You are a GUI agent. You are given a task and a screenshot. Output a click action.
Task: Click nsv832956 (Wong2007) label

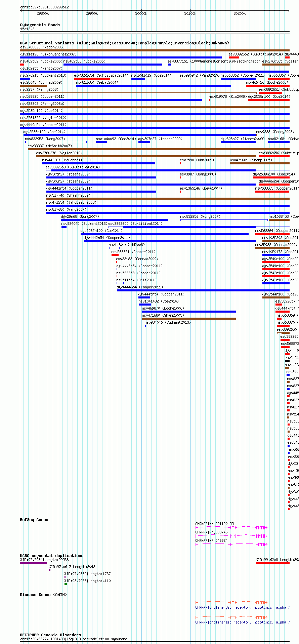pyautogui.click(x=200, y=217)
